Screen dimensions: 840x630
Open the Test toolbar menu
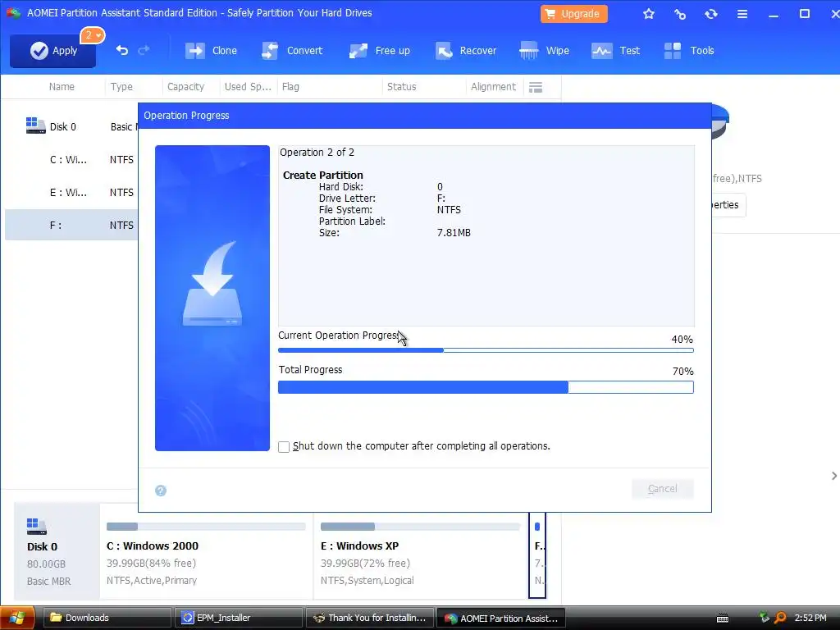(615, 51)
